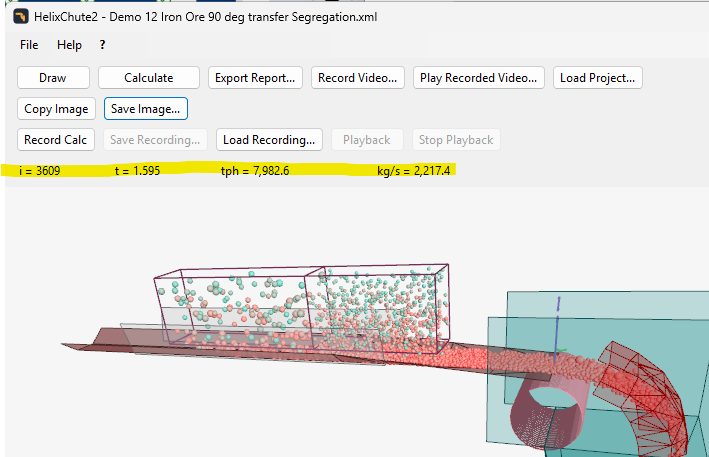The image size is (709, 457).
Task: Click the greyed Save Recording... button
Action: point(155,140)
